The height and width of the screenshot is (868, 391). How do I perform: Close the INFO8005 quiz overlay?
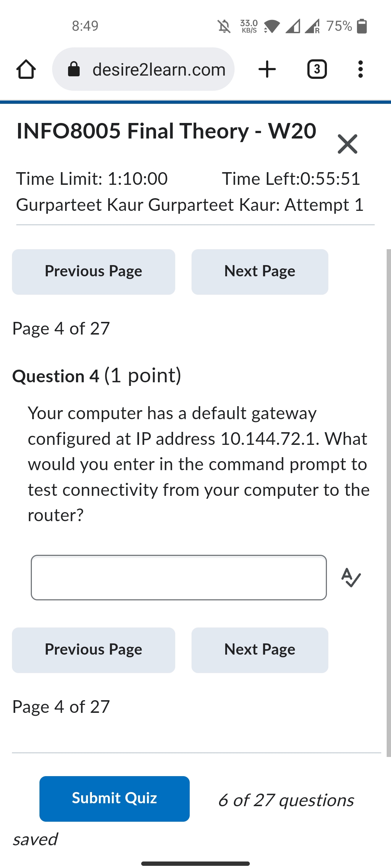tap(347, 144)
